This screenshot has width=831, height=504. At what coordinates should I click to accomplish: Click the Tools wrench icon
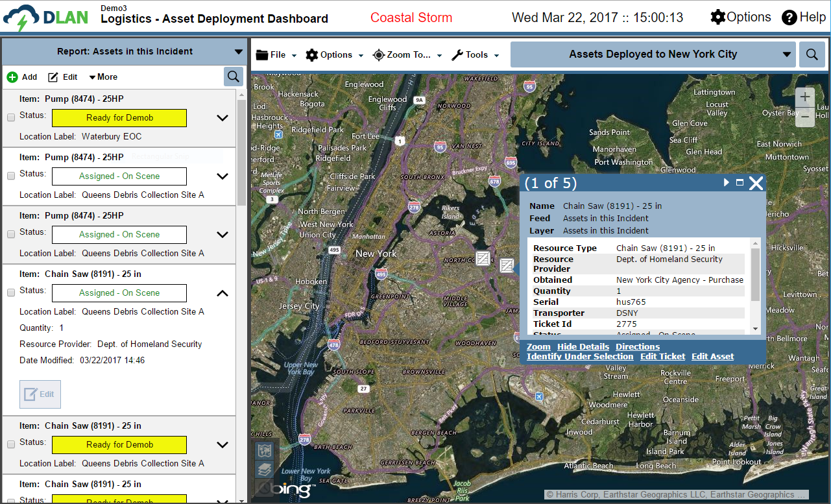click(457, 55)
